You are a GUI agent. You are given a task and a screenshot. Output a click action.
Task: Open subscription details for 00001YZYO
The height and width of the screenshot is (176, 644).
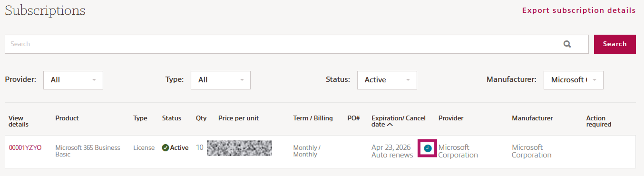25,148
